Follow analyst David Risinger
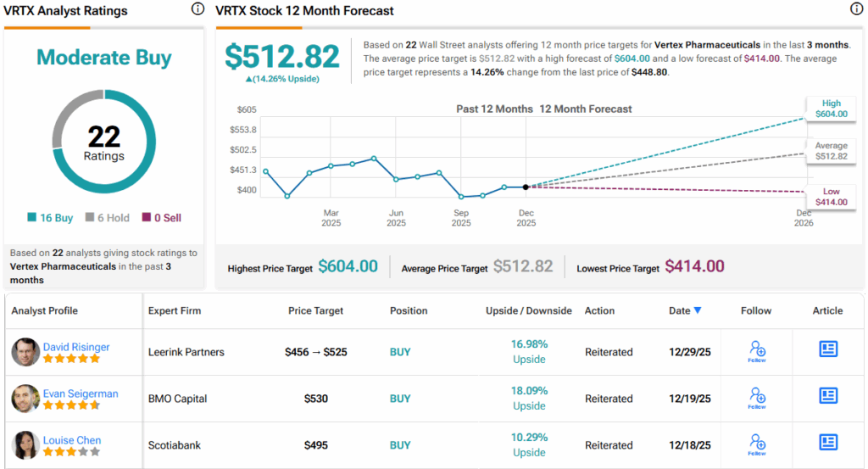Image resolution: width=868 pixels, height=469 pixels. (x=757, y=351)
